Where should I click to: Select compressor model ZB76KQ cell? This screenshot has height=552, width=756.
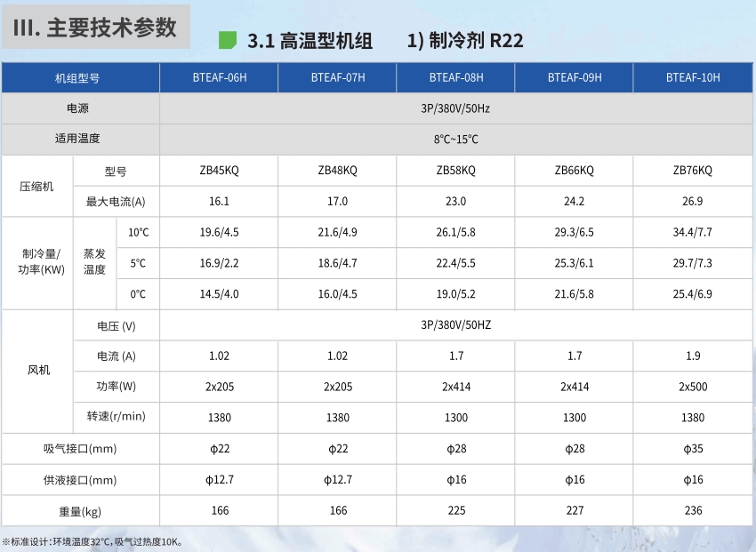click(x=693, y=171)
